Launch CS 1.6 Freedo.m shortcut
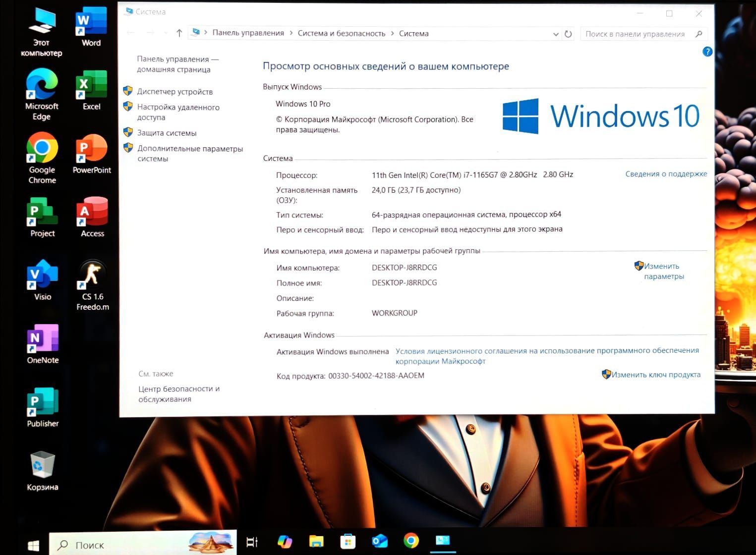 click(92, 285)
